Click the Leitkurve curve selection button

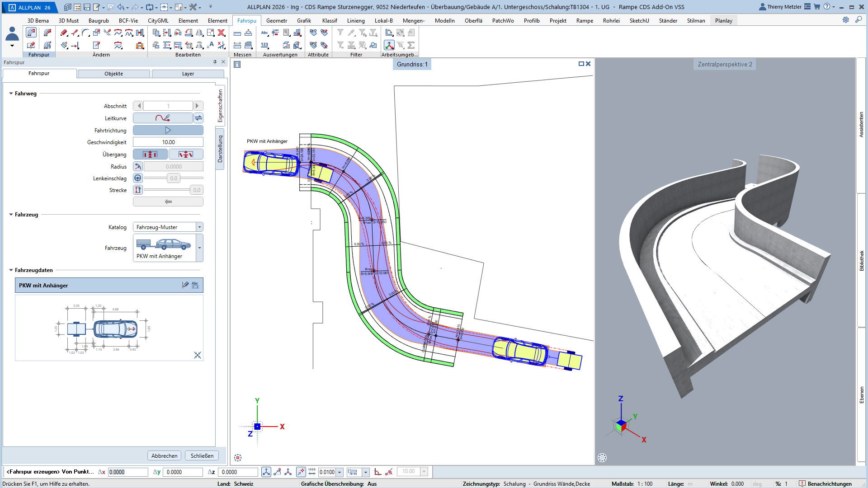coord(163,118)
